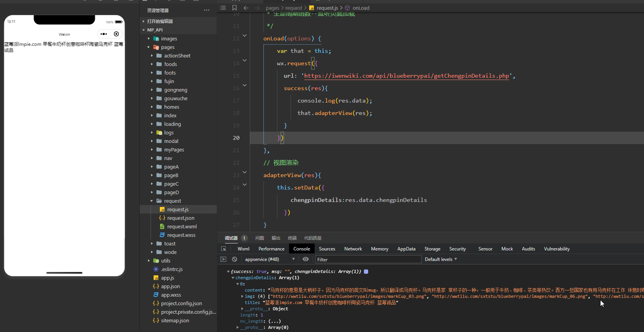644x332 pixels.
Task: Click the editor outline list icon
Action: pos(223,8)
